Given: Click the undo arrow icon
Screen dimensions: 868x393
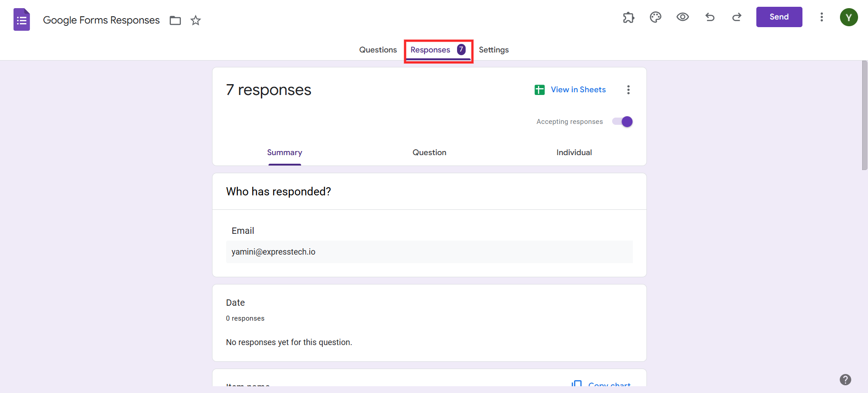Looking at the screenshot, I should click(710, 17).
